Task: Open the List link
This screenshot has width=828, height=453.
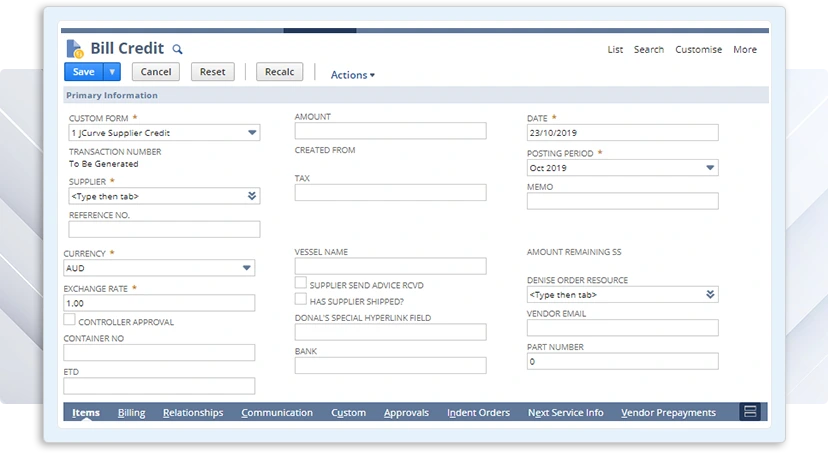Action: pos(615,50)
